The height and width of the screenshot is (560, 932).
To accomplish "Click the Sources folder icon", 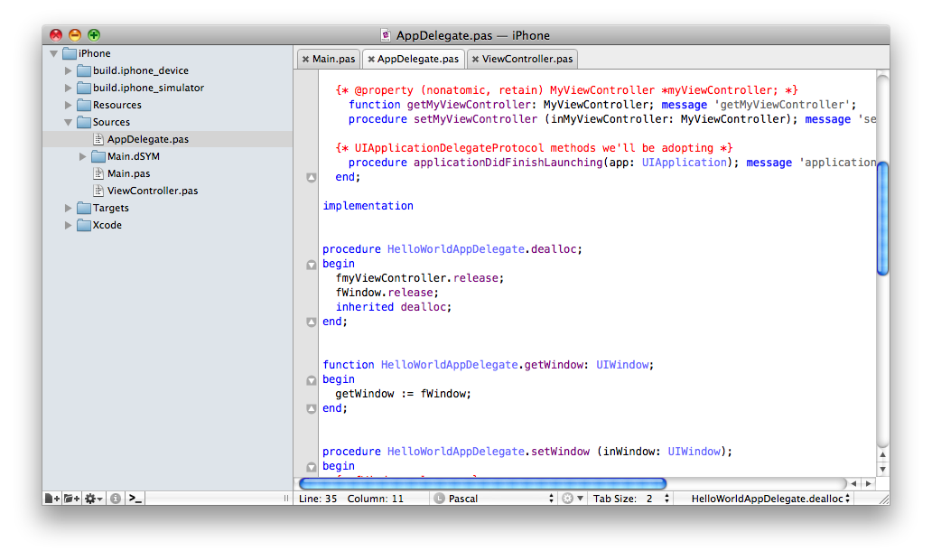I will coord(84,122).
